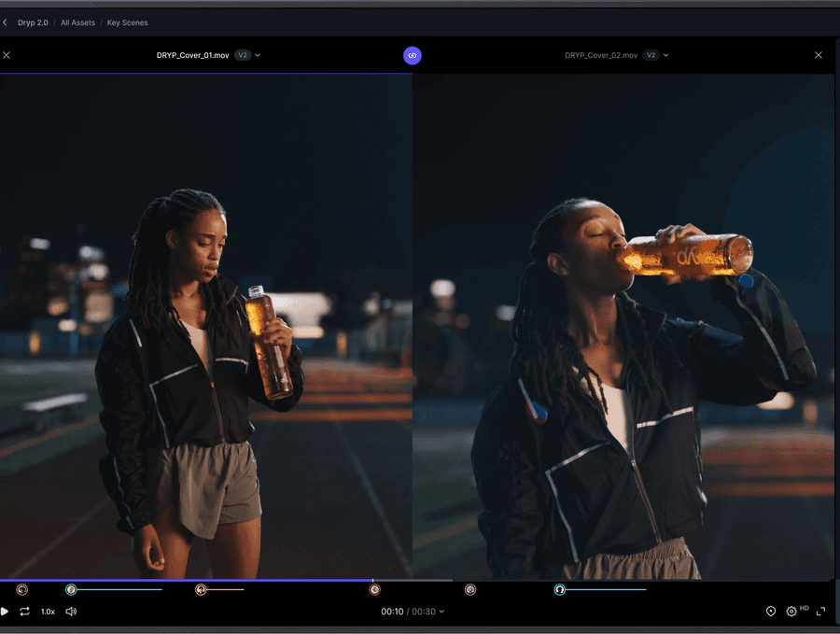Image resolution: width=840 pixels, height=634 pixels.
Task: Toggle playback with the play button
Action: 7,612
